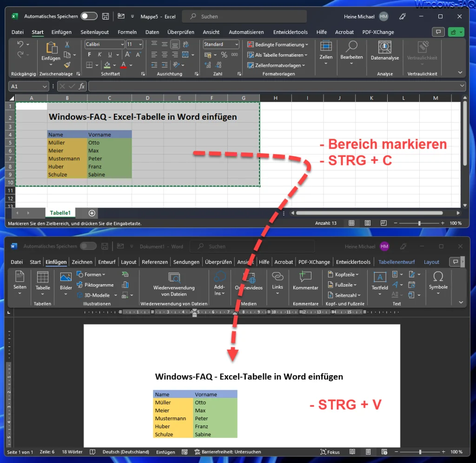476x463 pixels.
Task: Collapse the Excel ribbon with the chevron
Action: (460, 72)
